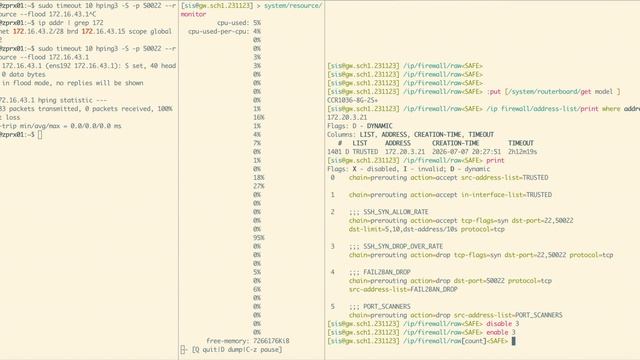Click the red 'print' command in the right pane
The width and height of the screenshot is (640, 360).
tap(495, 160)
